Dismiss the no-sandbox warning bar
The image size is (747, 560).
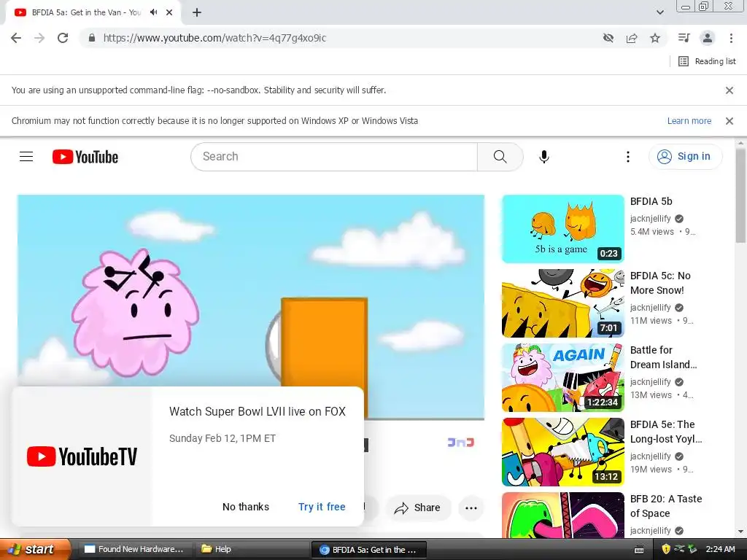click(729, 90)
